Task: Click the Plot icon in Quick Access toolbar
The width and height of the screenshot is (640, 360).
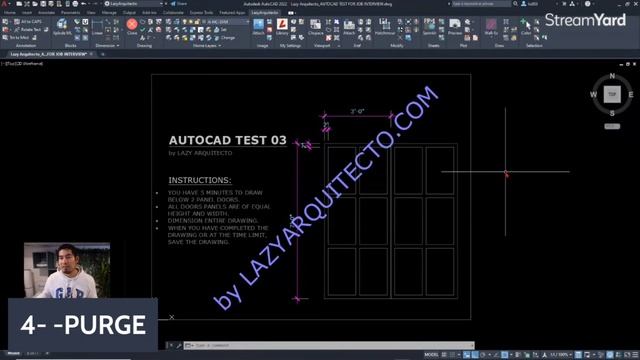Action: tap(75, 4)
